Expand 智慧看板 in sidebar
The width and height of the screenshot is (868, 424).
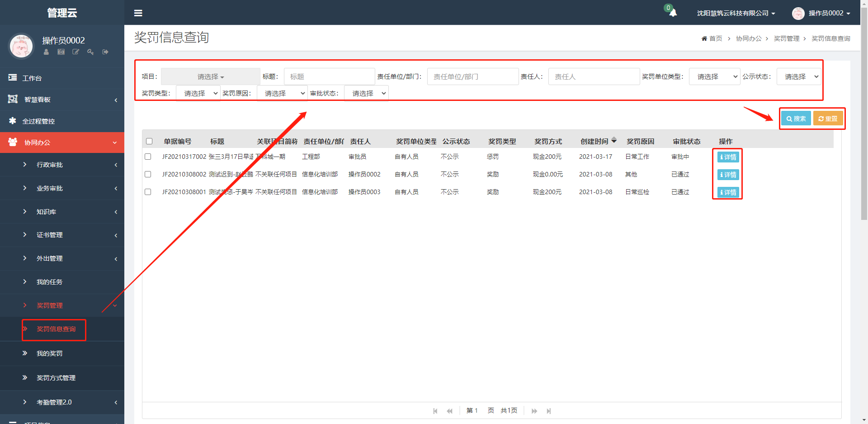[x=62, y=99]
